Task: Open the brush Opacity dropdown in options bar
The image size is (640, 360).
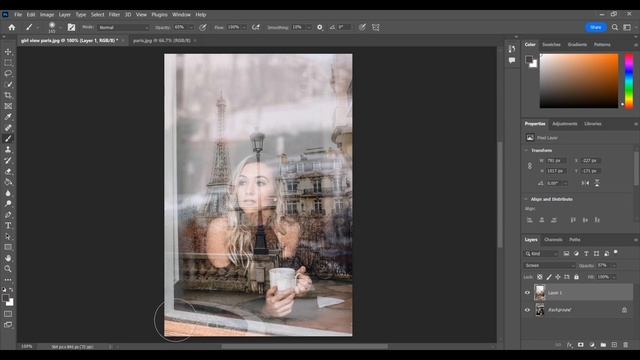Action: (x=191, y=27)
